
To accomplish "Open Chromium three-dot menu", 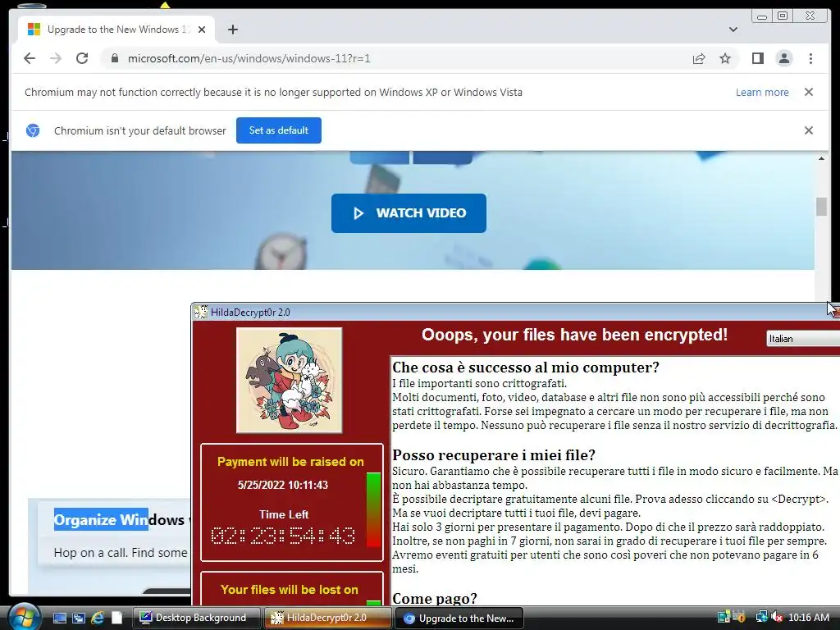I will point(810,58).
